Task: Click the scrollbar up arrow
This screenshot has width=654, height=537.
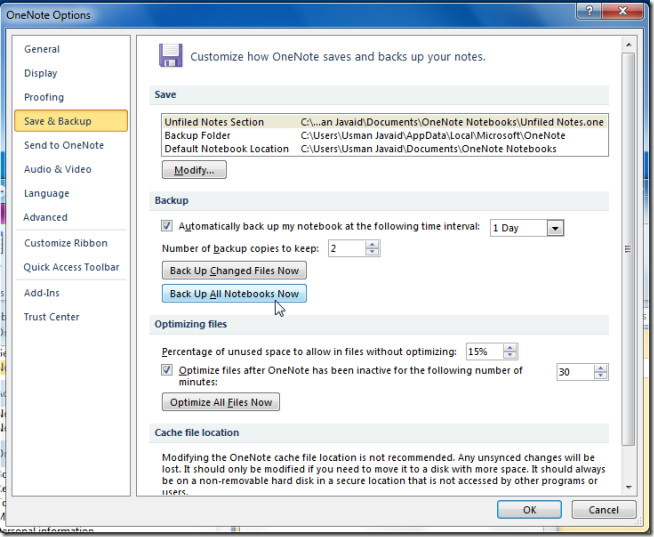Action: pyautogui.click(x=629, y=45)
